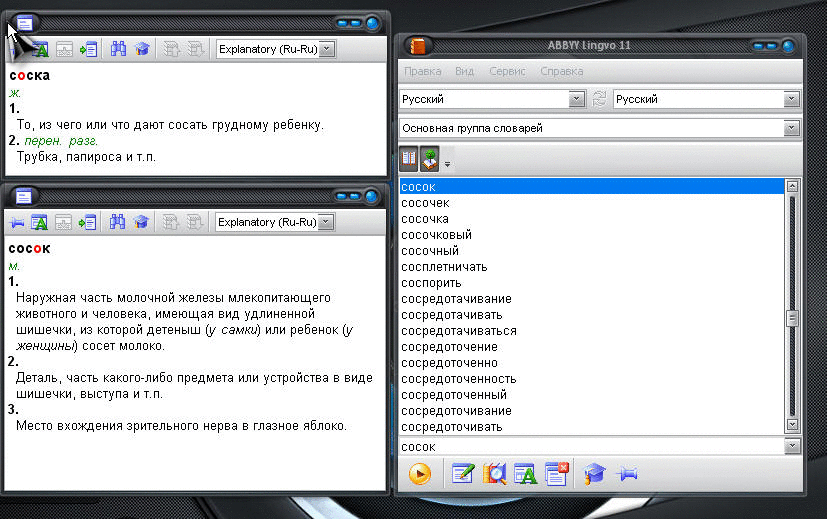
Task: Click next entry icon in соска card
Action: click(x=195, y=49)
